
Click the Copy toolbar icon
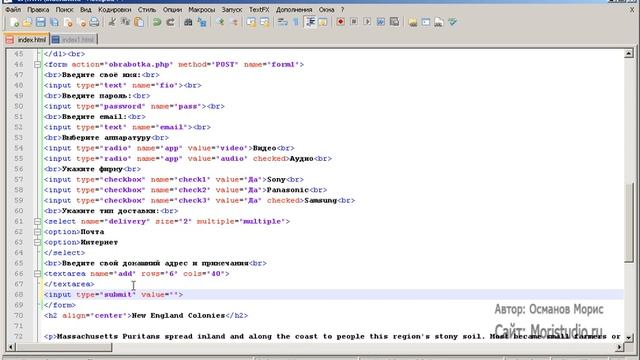click(125, 22)
